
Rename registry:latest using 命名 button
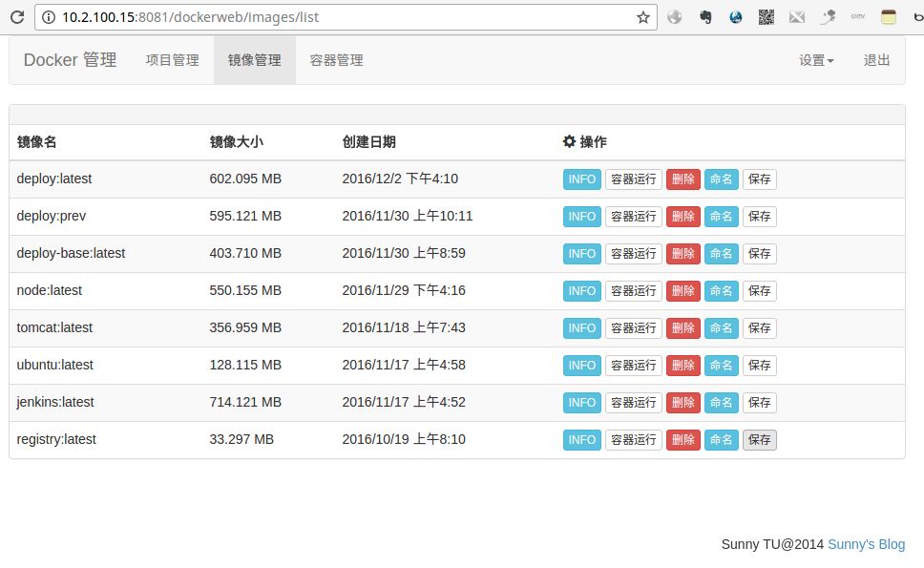[722, 439]
